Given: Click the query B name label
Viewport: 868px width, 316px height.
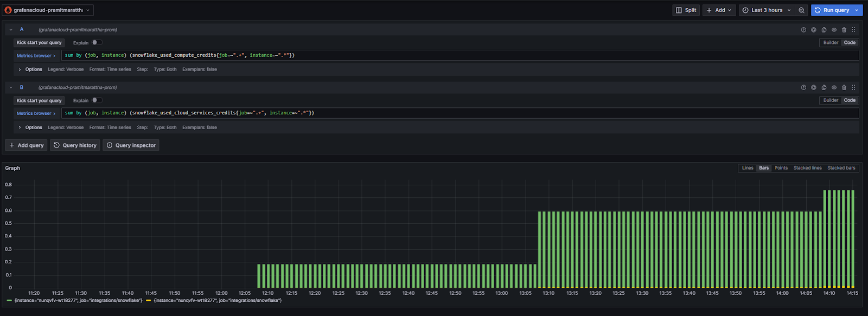Looking at the screenshot, I should (22, 87).
